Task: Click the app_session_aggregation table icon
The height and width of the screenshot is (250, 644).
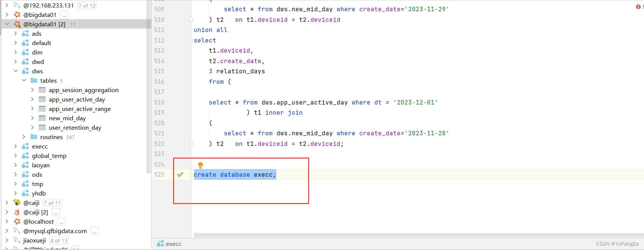Action: click(42, 90)
